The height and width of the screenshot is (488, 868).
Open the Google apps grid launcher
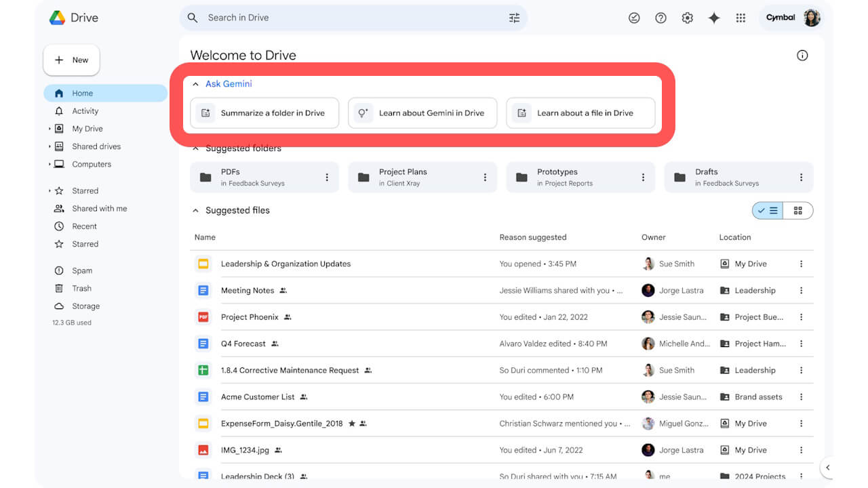[741, 18]
